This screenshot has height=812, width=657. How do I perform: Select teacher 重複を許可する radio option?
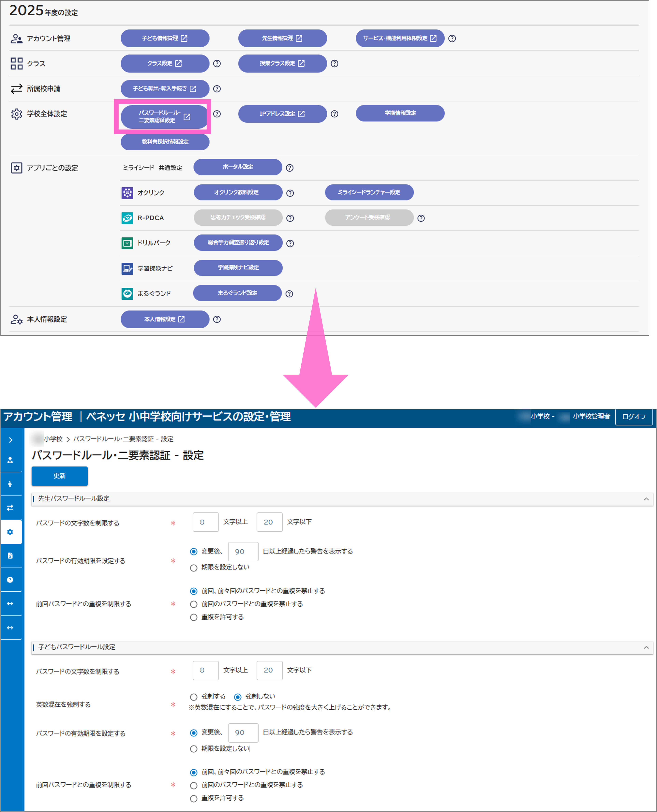194,617
